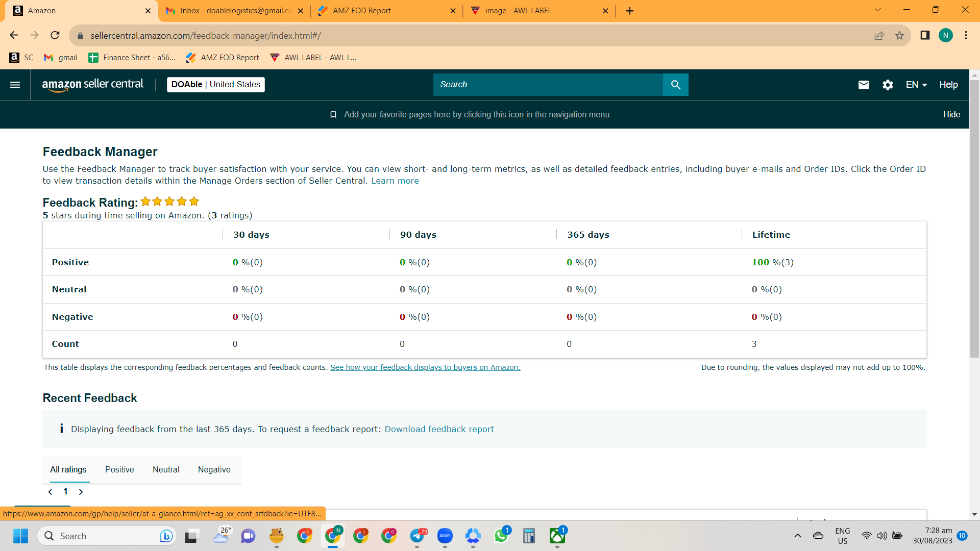
Task: Open Telegram from the taskbar
Action: [x=417, y=536]
